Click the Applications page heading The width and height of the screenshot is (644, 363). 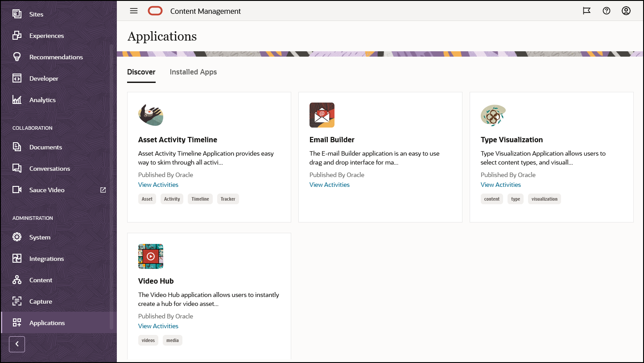(162, 36)
